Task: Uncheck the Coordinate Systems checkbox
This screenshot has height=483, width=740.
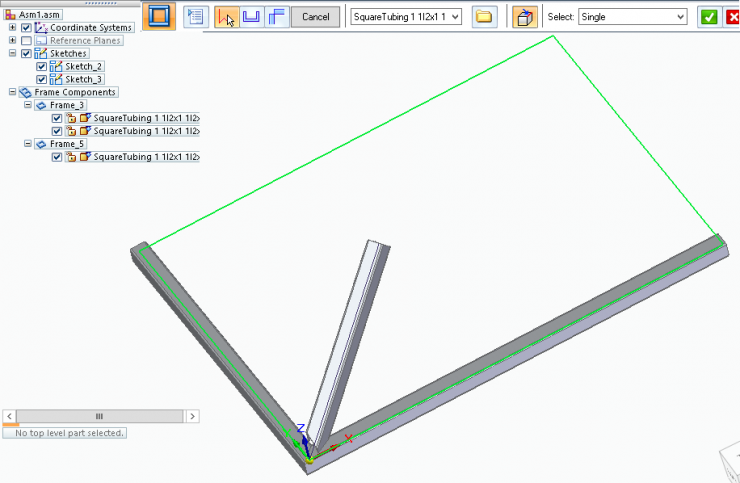Action: (27, 27)
